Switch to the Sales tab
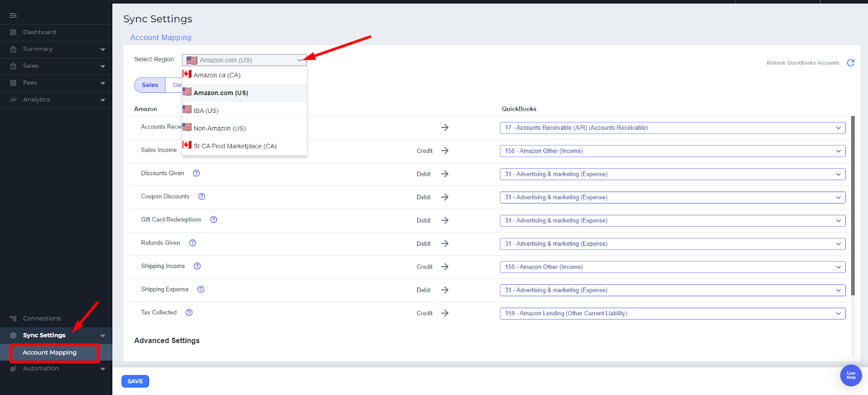The image size is (868, 395). click(150, 85)
